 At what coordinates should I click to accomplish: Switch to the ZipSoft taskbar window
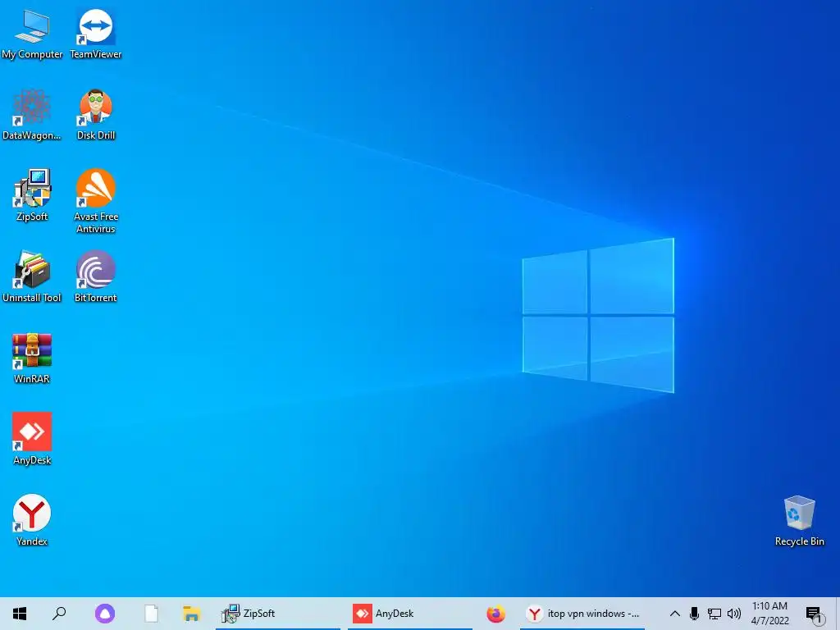[x=277, y=614]
